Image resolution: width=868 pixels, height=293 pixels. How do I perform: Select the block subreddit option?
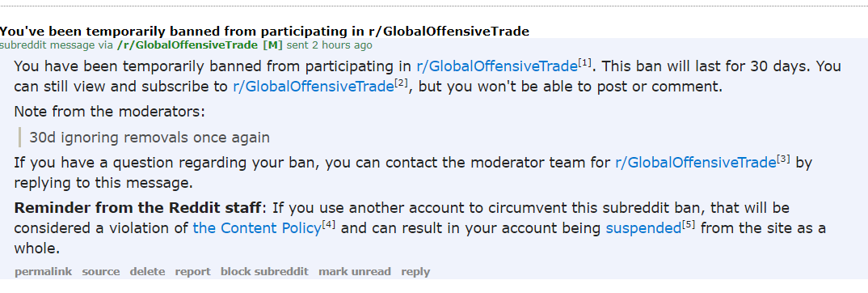(x=264, y=271)
